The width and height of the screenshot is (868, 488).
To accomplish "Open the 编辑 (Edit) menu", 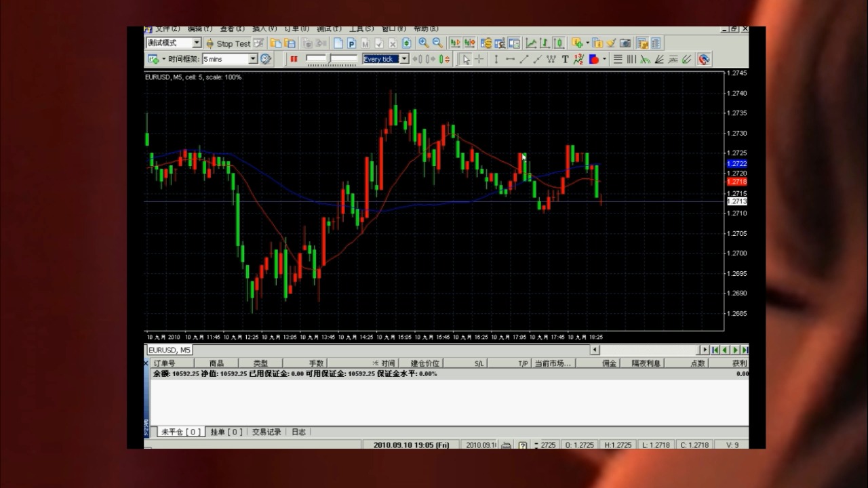I will (199, 29).
